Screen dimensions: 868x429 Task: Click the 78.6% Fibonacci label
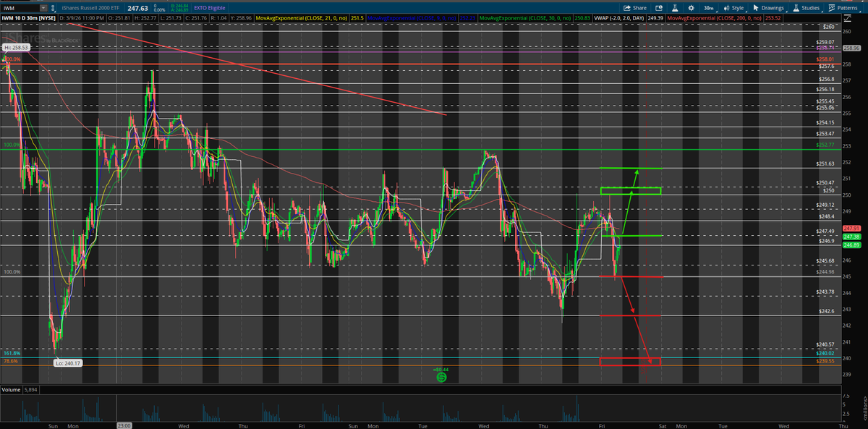[9, 361]
